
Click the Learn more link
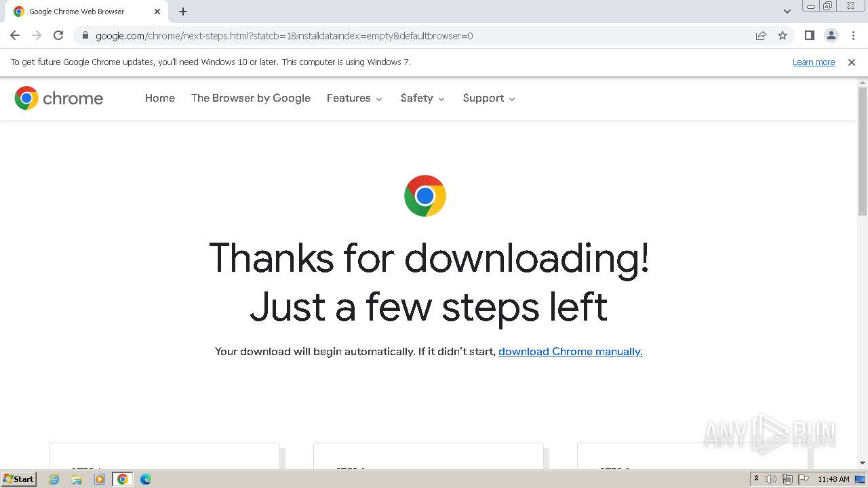pyautogui.click(x=814, y=62)
